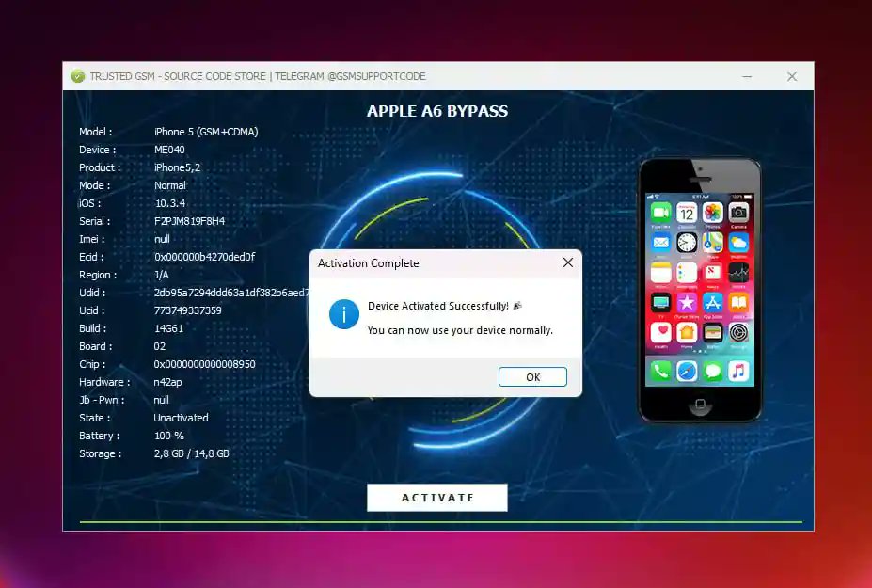872x588 pixels.
Task: Click the 'Imei :' label
Action: [92, 239]
